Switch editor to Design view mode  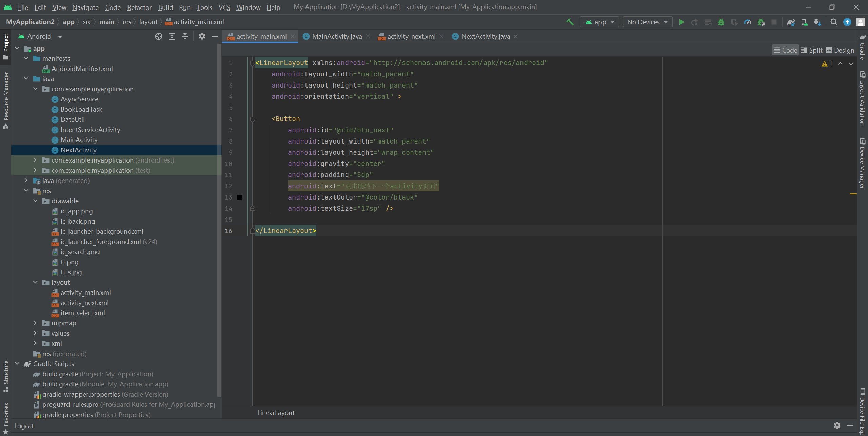tap(840, 50)
